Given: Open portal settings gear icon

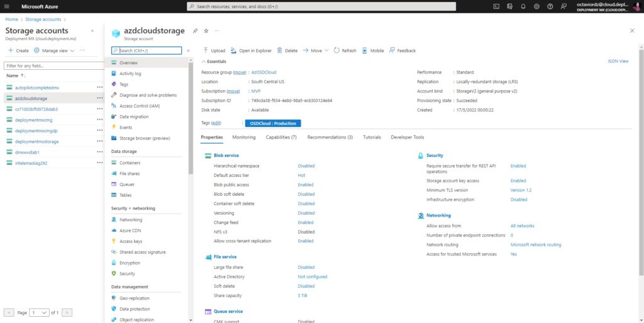Looking at the screenshot, I should 537,6.
